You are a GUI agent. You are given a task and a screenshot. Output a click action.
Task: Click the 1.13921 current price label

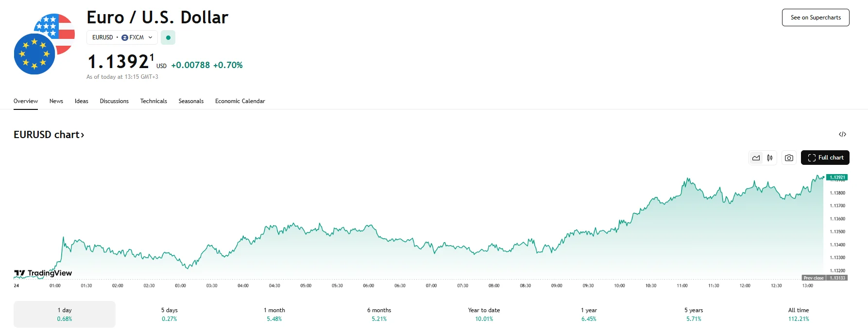pos(837,177)
